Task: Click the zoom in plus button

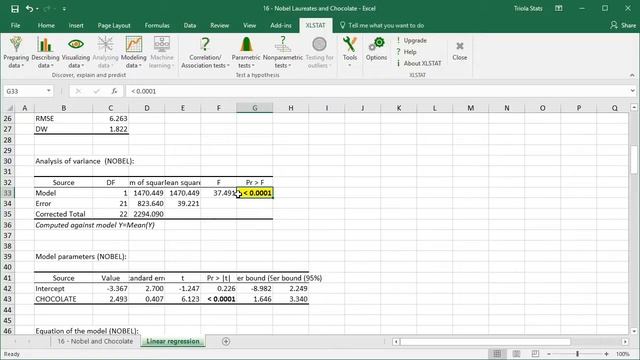Action: [607, 354]
